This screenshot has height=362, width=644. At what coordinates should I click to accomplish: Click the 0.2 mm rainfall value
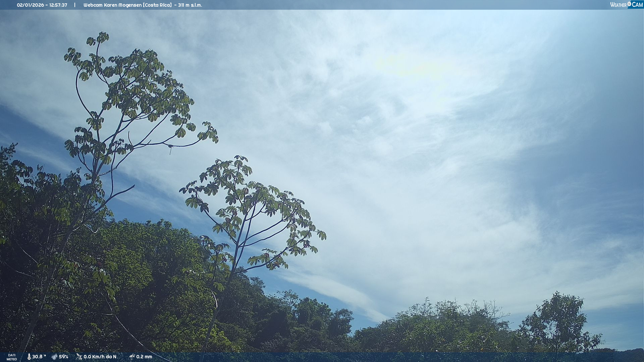[144, 357]
